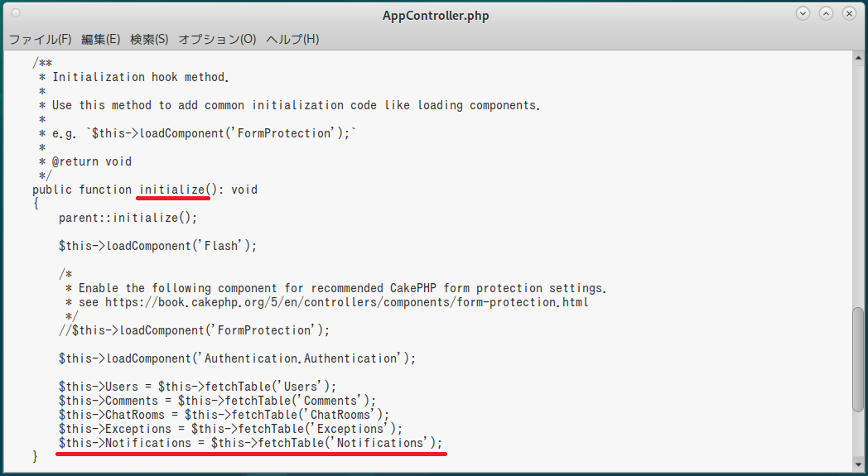Click the minimize window down-chevron icon
Screen dimensions: 868x476
[803, 14]
